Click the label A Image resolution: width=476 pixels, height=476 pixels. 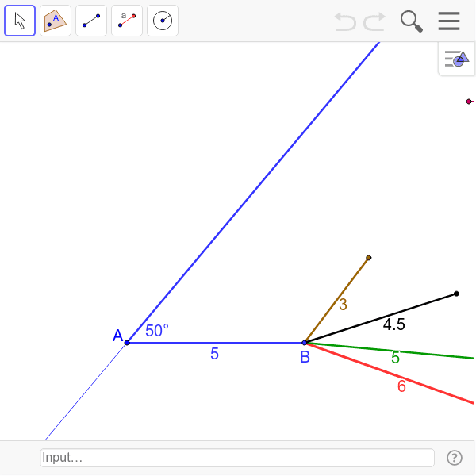coord(117,336)
